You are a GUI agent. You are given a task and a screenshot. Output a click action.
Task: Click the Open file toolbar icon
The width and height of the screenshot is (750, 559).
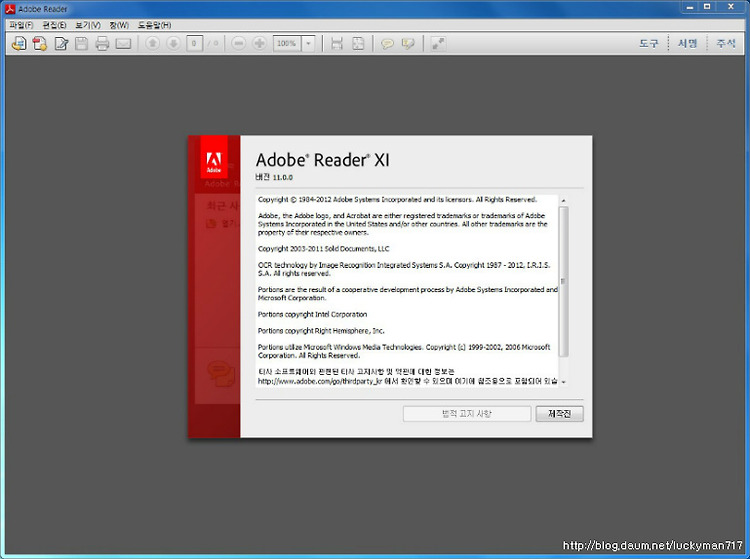(x=19, y=44)
